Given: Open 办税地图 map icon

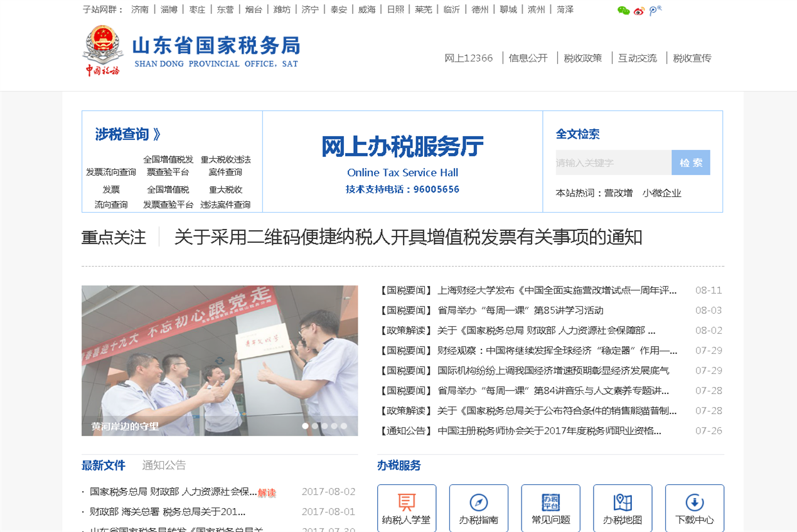Looking at the screenshot, I should click(623, 508).
